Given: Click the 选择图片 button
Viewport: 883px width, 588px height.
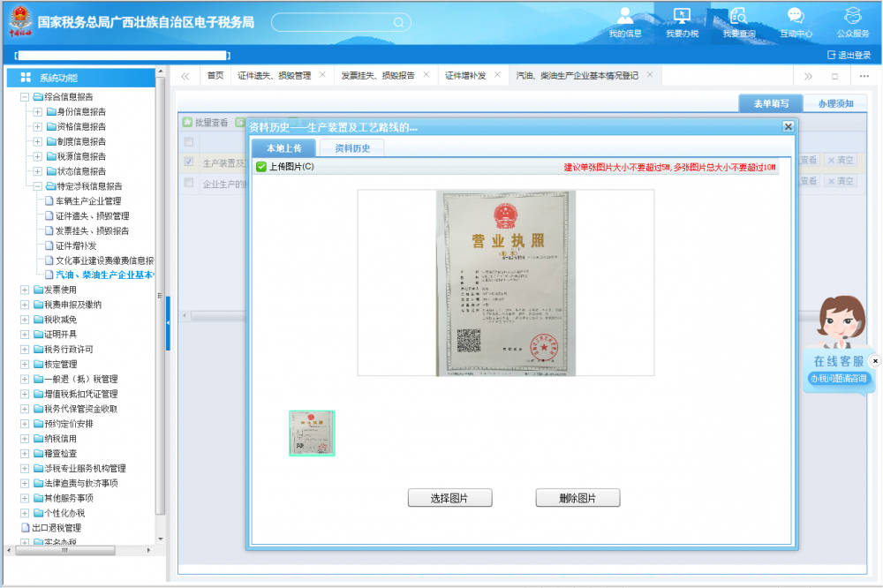Looking at the screenshot, I should tap(449, 499).
